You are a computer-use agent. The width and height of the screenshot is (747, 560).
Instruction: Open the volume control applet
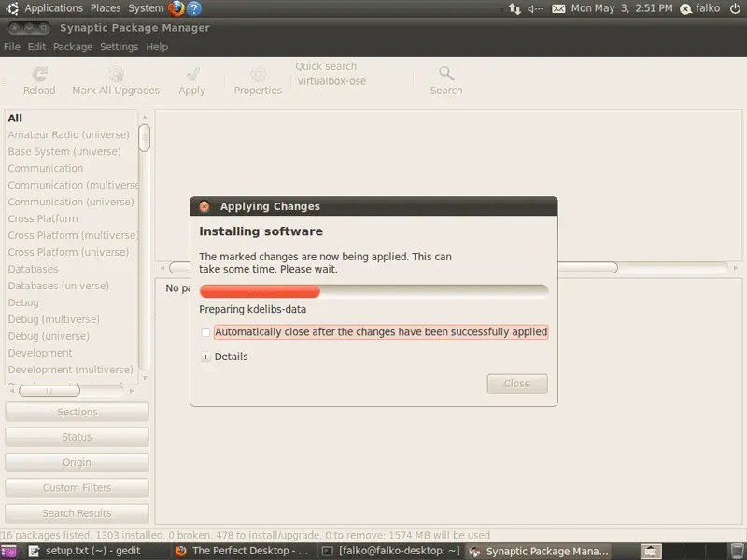535,8
